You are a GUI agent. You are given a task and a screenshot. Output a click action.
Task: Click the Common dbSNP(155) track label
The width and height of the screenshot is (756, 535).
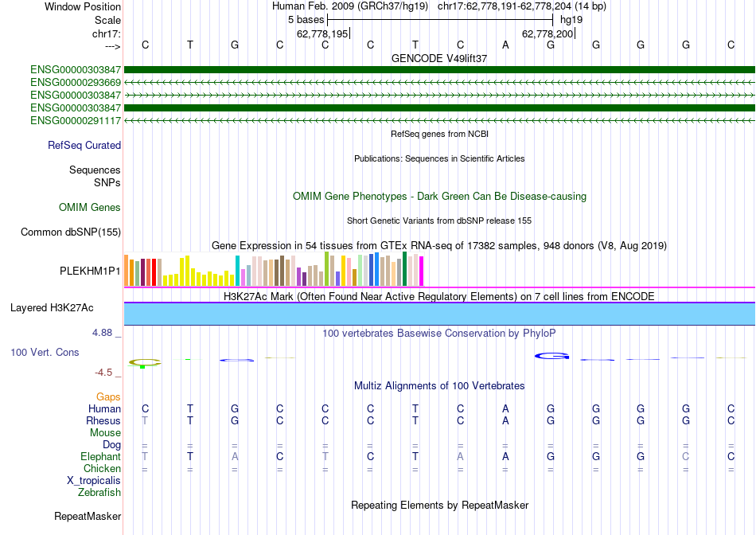(70, 232)
